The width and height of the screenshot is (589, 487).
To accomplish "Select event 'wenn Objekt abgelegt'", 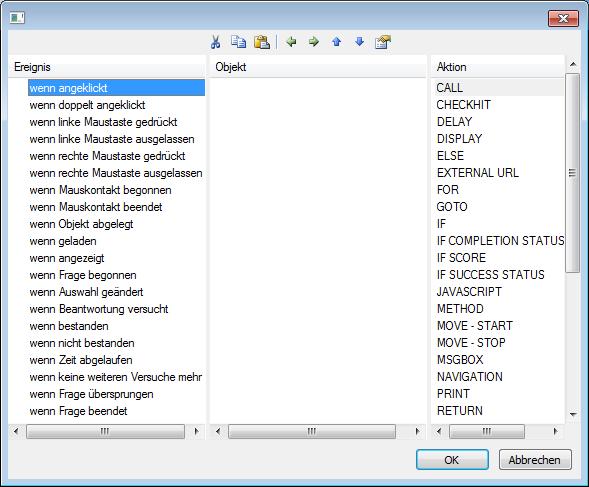I will pyautogui.click(x=81, y=224).
